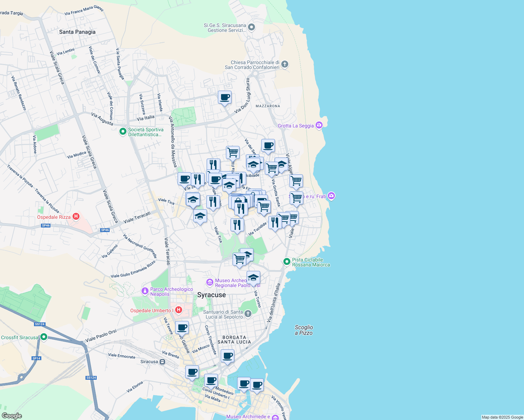Click the SS124 road shield near Crossfit

point(40,324)
